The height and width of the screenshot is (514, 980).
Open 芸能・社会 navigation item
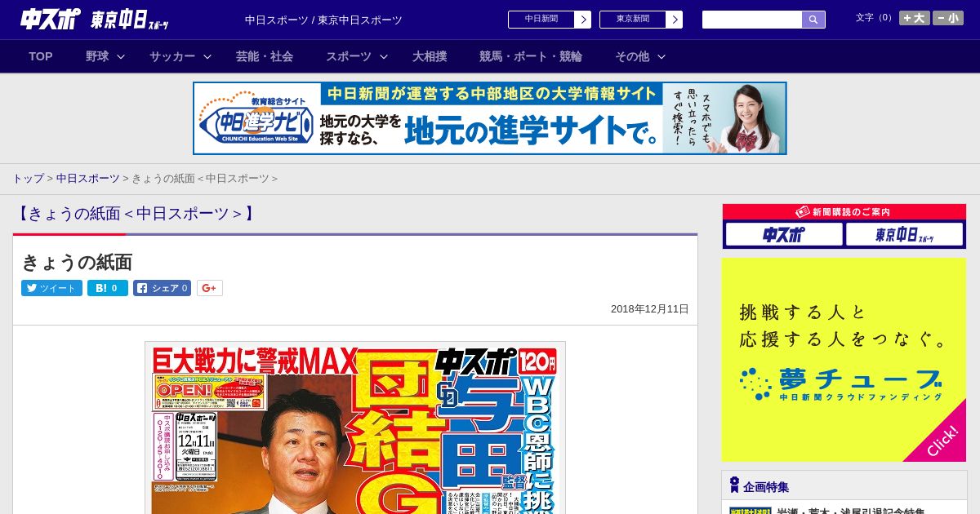click(265, 56)
